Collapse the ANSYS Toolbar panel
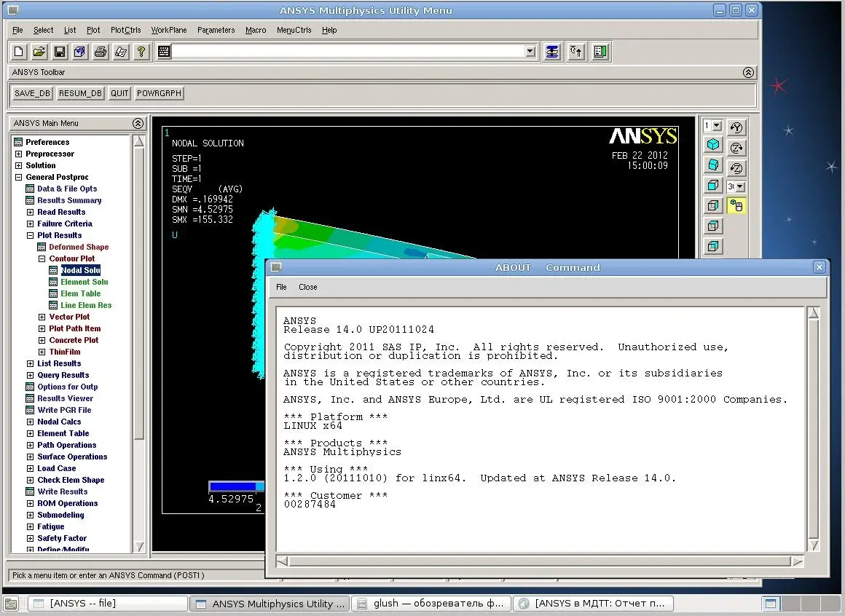Screen dimensions: 845x616 pos(748,72)
